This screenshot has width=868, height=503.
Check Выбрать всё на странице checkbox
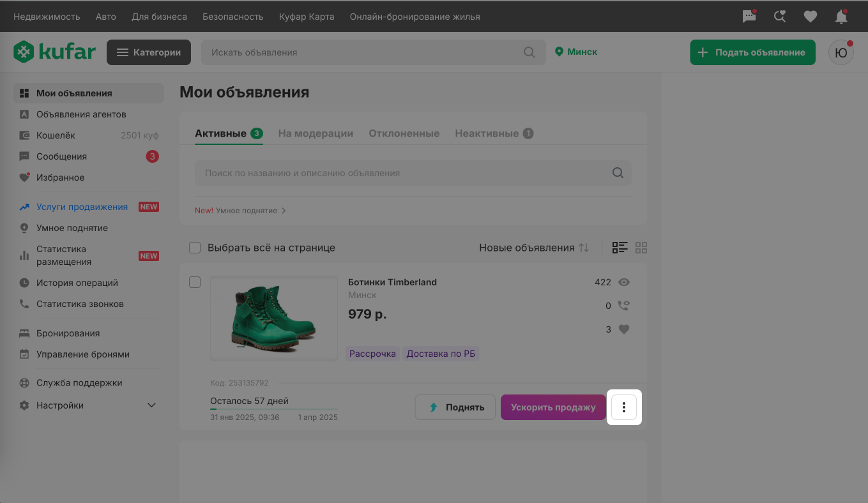click(x=195, y=248)
